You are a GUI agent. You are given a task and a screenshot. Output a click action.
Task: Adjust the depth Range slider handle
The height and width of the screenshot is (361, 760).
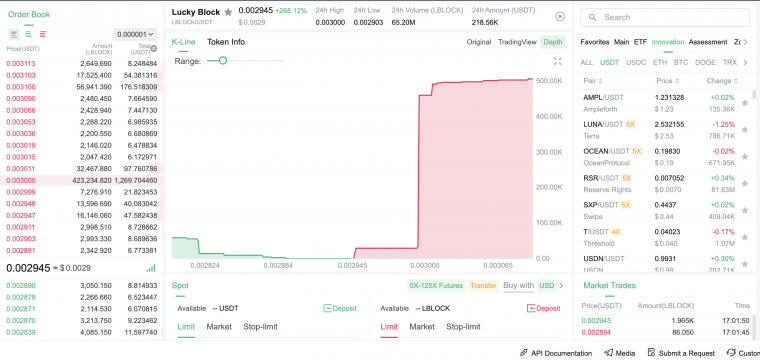(x=223, y=61)
